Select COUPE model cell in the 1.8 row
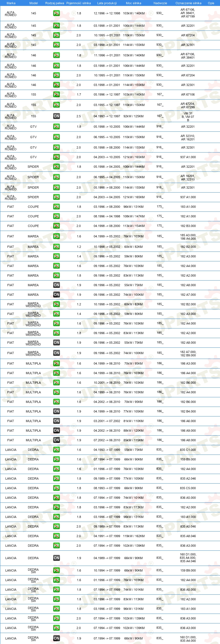220x644 pixels. pyautogui.click(x=33, y=207)
